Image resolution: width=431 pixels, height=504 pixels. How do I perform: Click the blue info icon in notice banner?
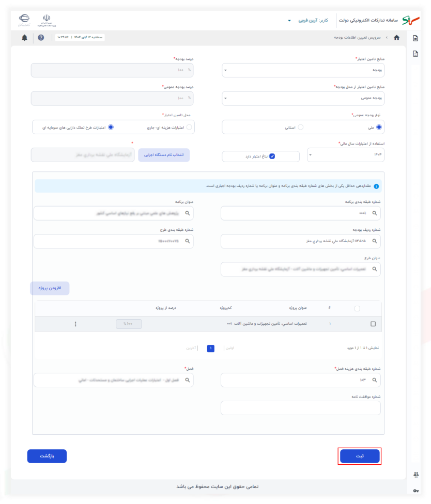point(376,186)
